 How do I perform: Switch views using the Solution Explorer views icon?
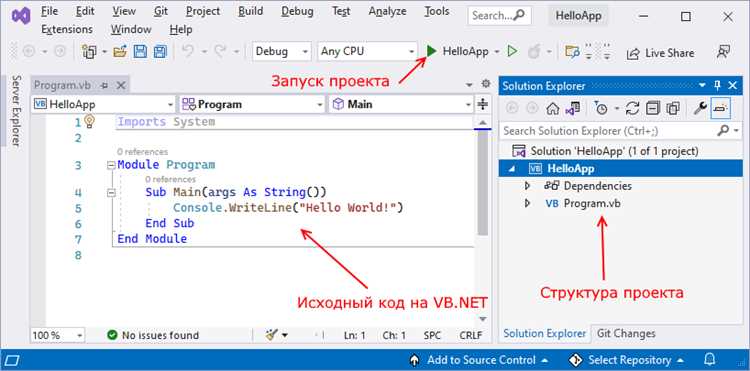point(573,109)
